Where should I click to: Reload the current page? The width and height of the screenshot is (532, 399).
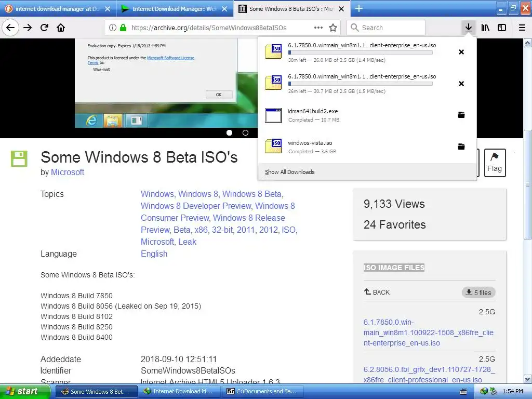[x=44, y=28]
